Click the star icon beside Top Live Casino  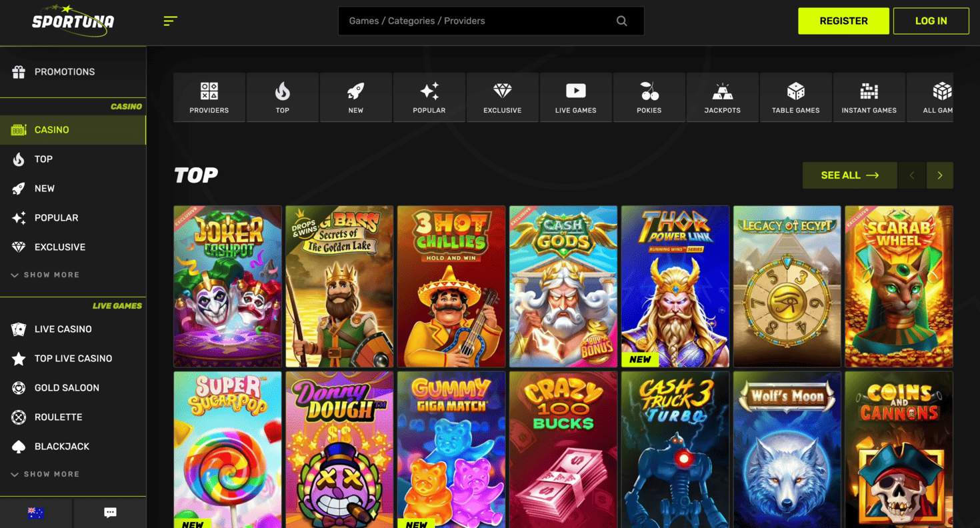tap(19, 359)
